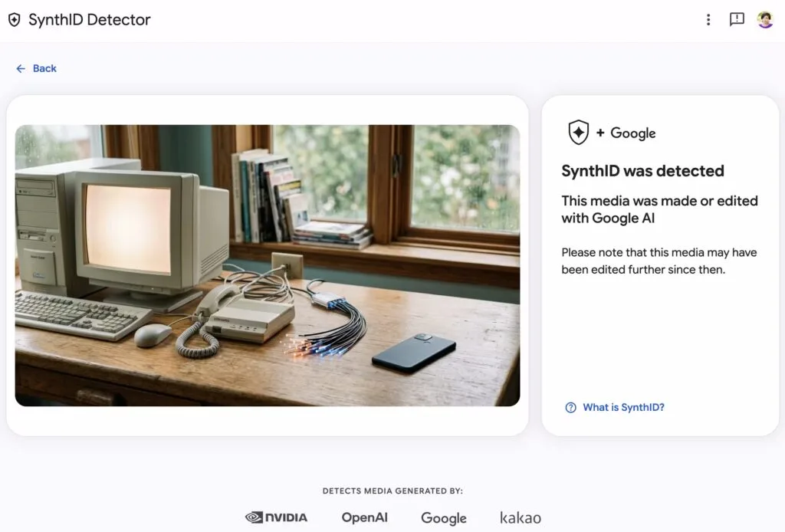Image resolution: width=785 pixels, height=532 pixels.
Task: Open the three-dot more options menu
Action: [708, 19]
